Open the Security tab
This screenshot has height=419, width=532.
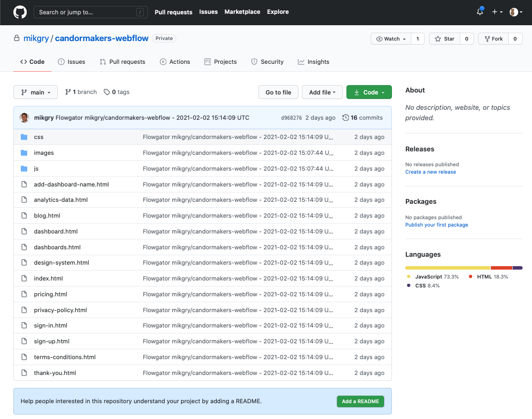(267, 62)
